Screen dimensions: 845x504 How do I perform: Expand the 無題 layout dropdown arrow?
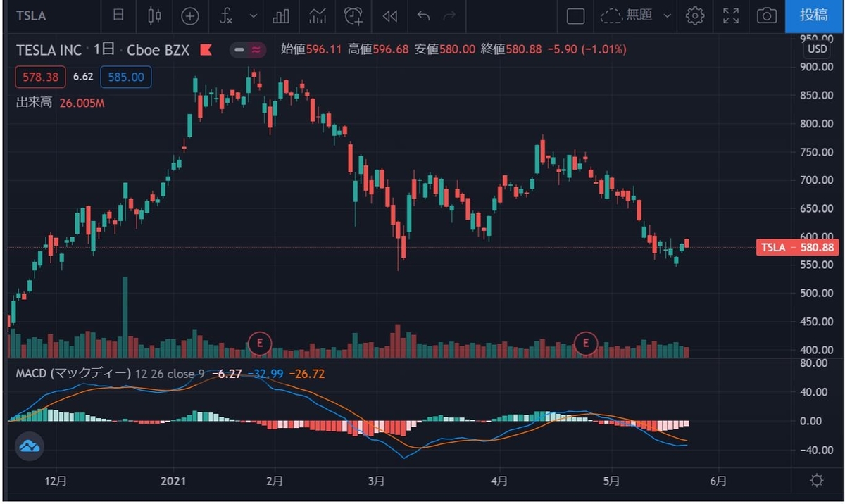[x=668, y=15]
